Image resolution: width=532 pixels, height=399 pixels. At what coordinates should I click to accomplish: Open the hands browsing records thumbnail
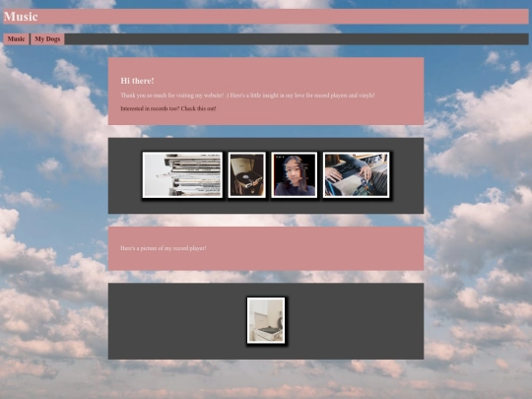point(356,174)
